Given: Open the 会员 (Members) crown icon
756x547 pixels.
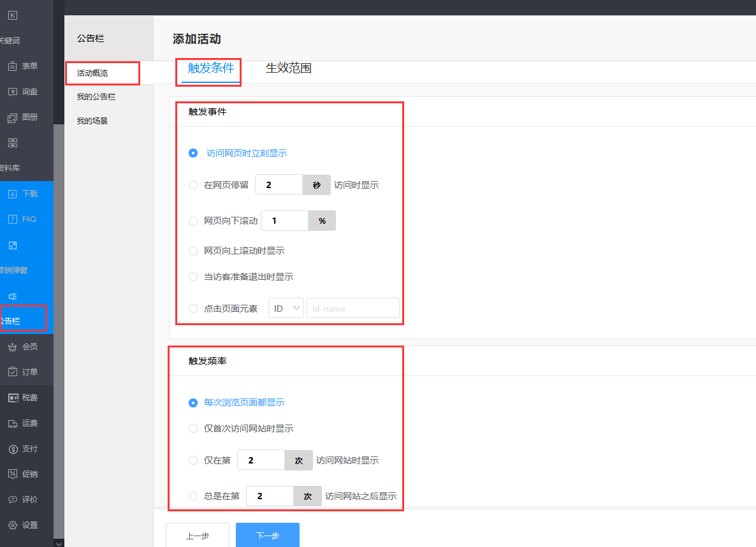Looking at the screenshot, I should [x=13, y=347].
